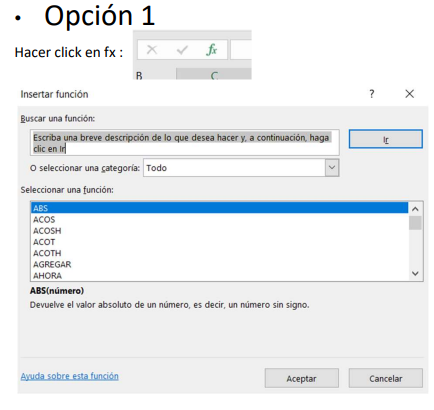Click the function list scrollbar thumb
Image resolution: width=434 pixels, height=410 pixels.
[x=415, y=223]
